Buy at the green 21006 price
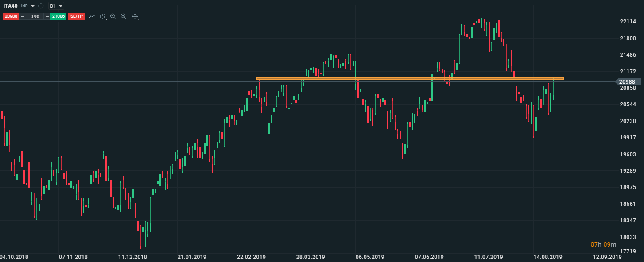 (58, 16)
